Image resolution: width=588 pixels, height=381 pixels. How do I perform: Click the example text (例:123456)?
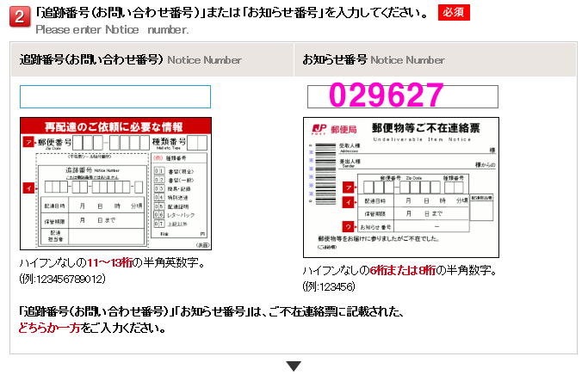(x=329, y=287)
